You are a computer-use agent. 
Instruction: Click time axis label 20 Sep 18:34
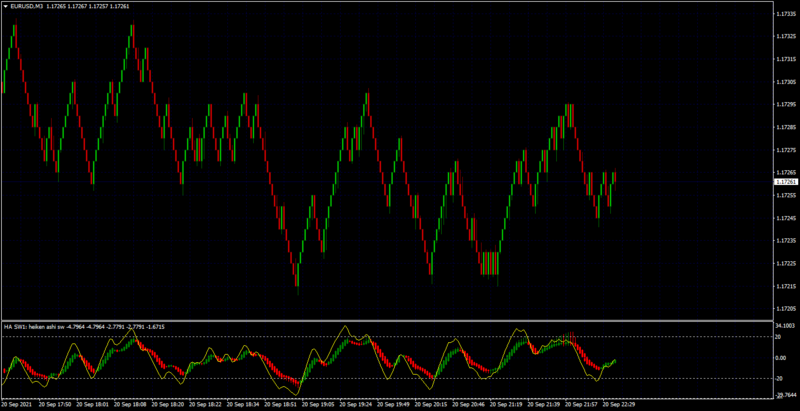pyautogui.click(x=242, y=404)
